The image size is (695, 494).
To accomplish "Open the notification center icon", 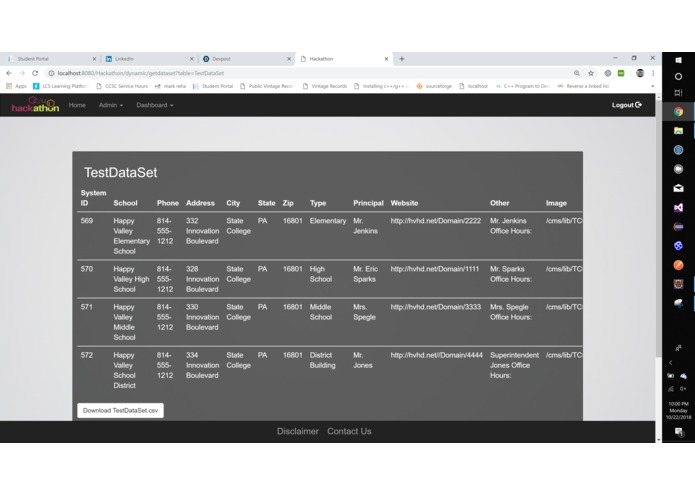I will click(x=679, y=432).
